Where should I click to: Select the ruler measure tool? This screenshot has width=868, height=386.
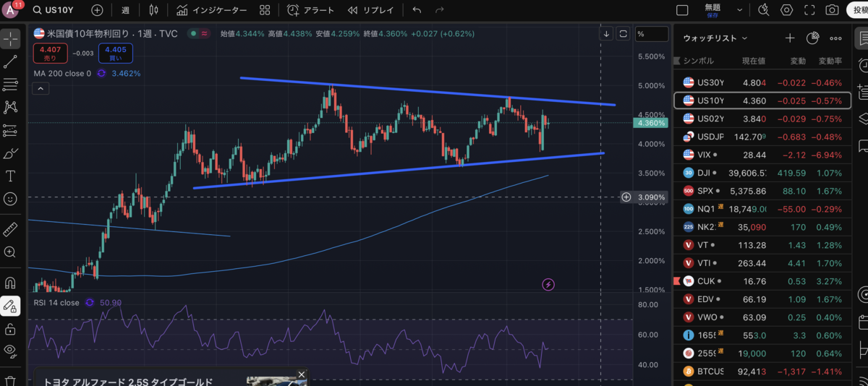10,230
